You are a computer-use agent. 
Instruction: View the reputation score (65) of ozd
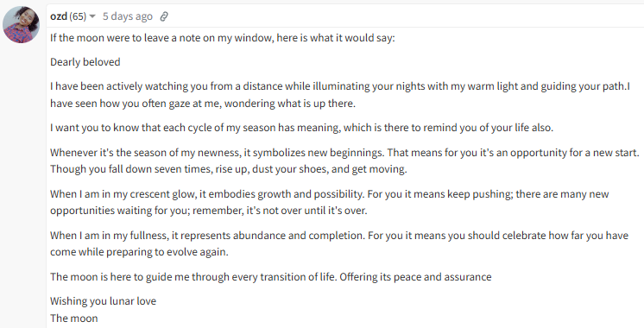point(78,16)
